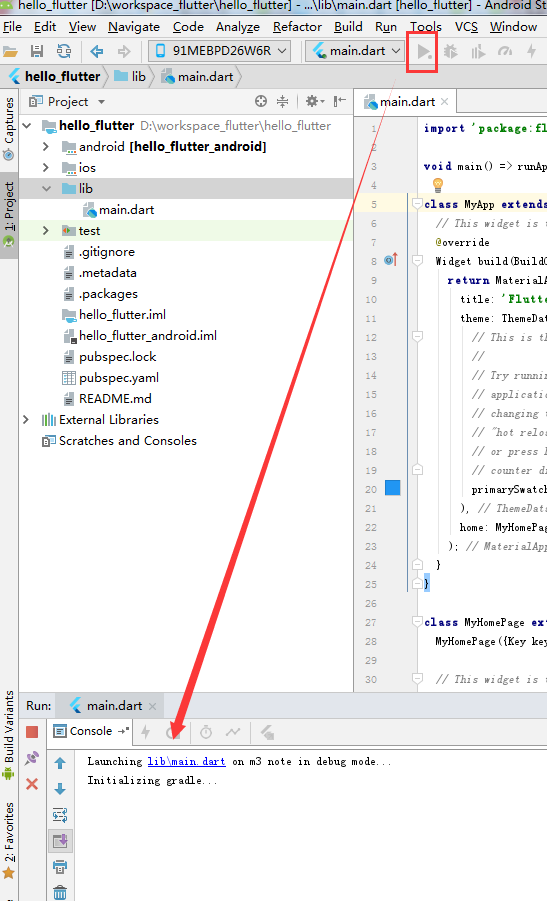
Task: Open the 91MEBPD26W6R device selector
Action: [221, 51]
